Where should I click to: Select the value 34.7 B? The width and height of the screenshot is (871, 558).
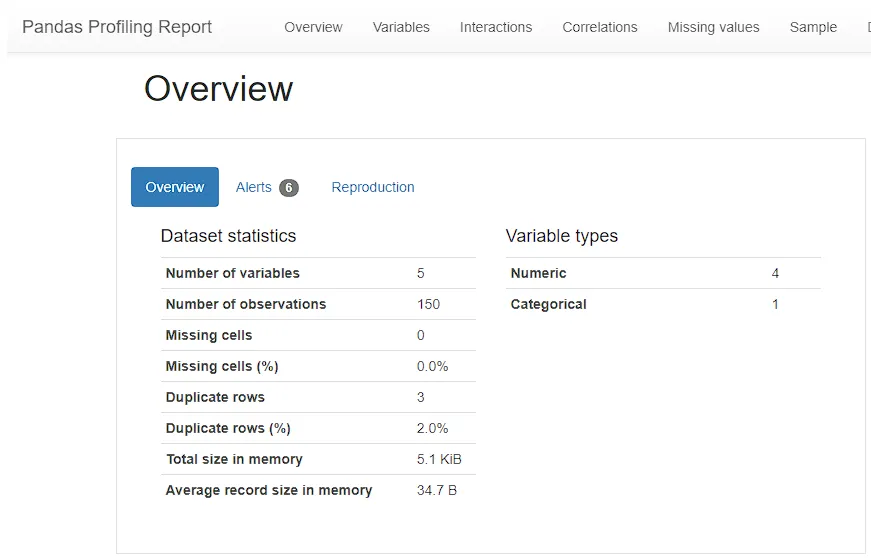[x=437, y=491]
